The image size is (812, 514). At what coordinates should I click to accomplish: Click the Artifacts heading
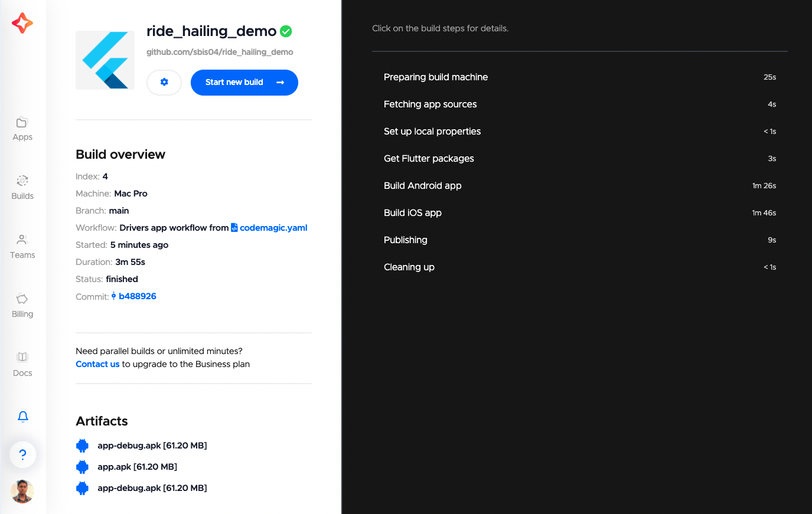point(102,421)
